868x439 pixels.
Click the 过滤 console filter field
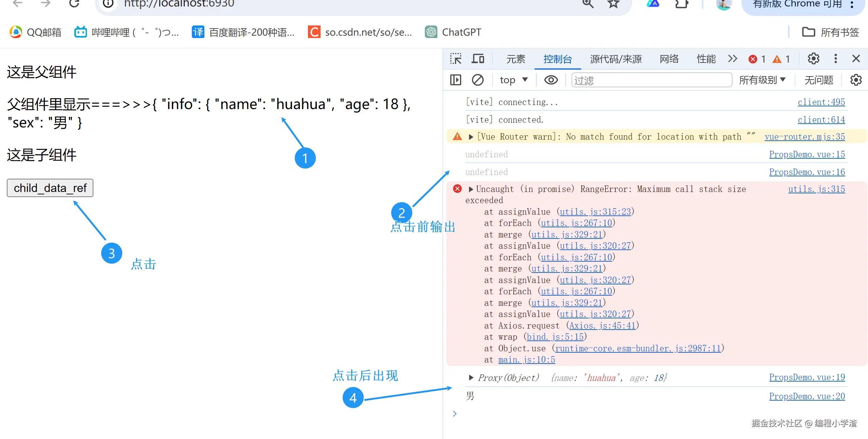pos(651,80)
